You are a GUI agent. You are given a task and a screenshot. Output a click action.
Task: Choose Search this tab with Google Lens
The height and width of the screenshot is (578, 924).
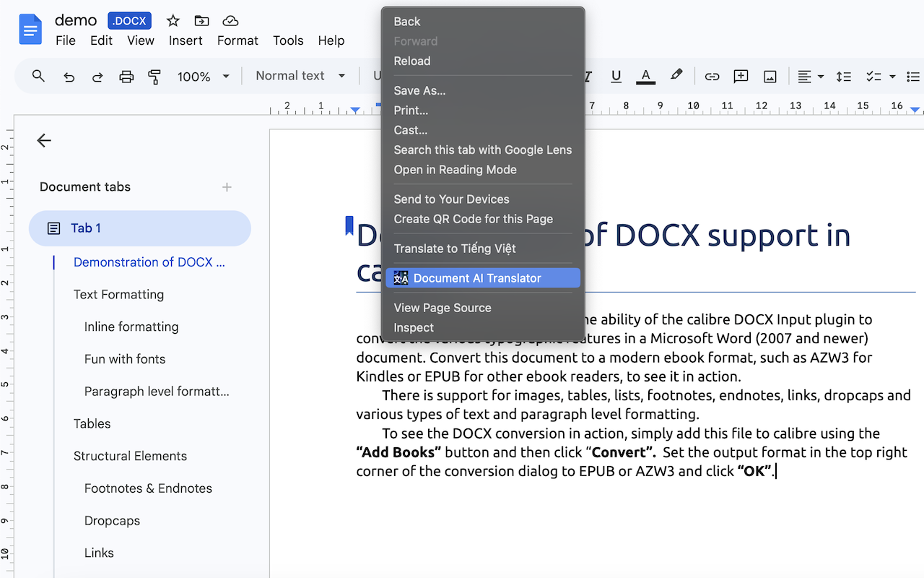pos(483,150)
